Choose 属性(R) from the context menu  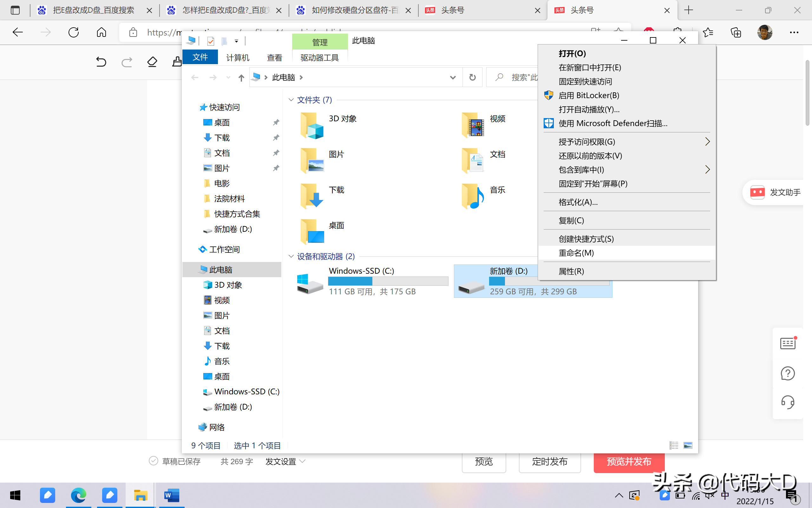click(626, 271)
